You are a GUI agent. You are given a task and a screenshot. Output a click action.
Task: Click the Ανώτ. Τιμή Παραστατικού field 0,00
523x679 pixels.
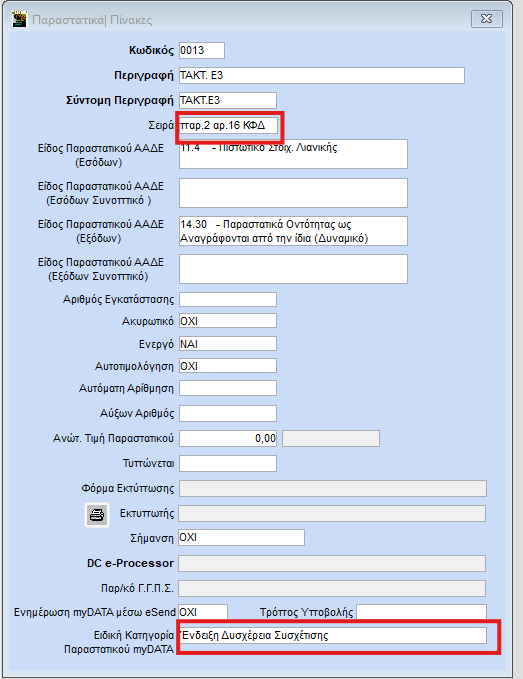click(228, 438)
